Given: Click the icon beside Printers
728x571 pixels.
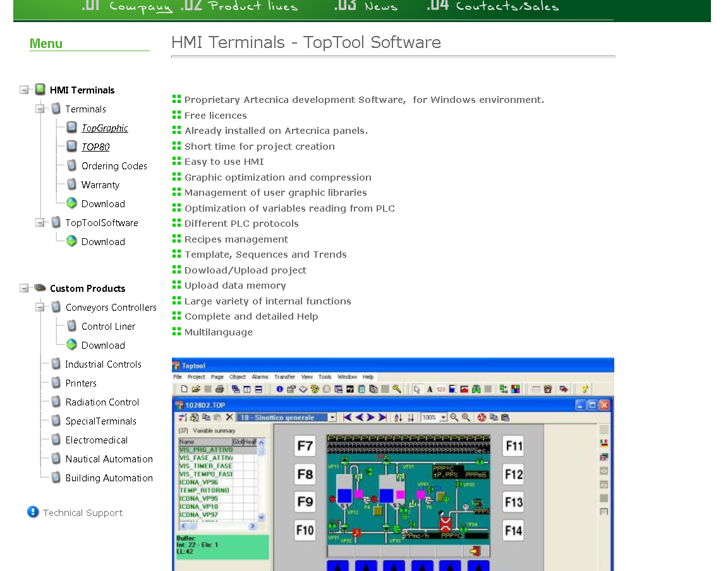Looking at the screenshot, I should coord(56,383).
